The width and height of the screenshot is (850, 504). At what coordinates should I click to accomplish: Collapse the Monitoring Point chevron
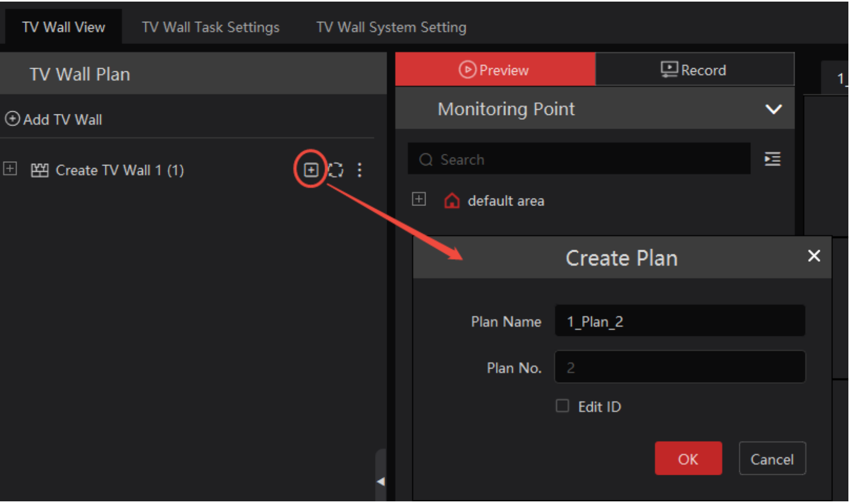pyautogui.click(x=773, y=109)
